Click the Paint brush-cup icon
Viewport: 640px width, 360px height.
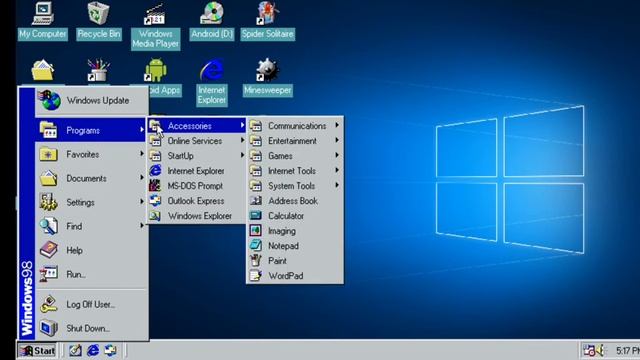coord(256,260)
